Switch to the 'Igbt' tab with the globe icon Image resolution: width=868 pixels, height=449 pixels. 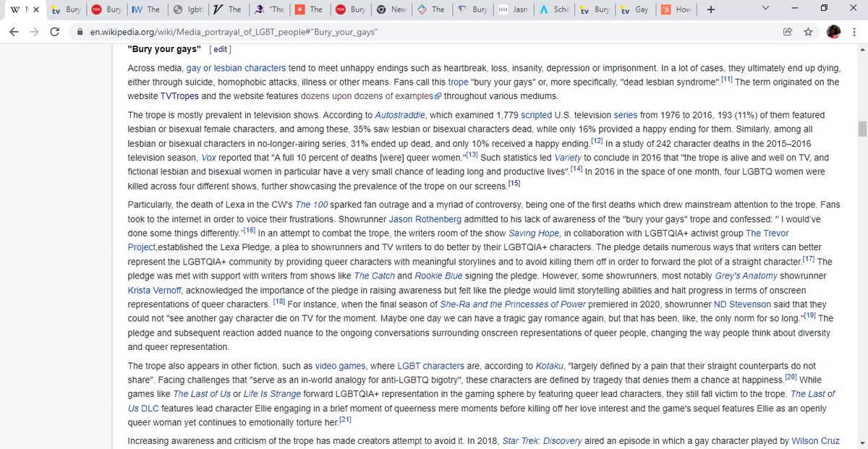pyautogui.click(x=188, y=9)
